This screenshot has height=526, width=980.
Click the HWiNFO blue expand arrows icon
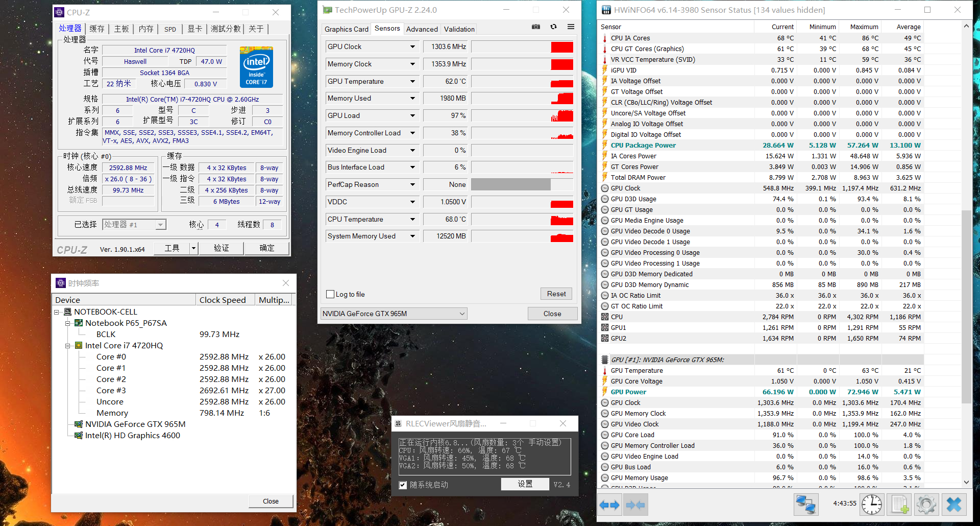click(x=609, y=505)
